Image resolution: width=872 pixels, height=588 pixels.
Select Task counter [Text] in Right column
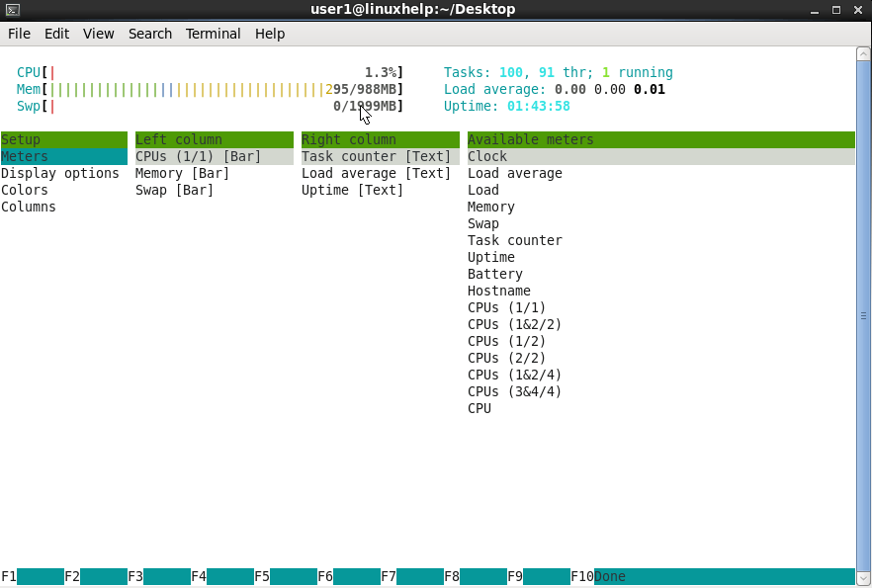tap(381, 157)
